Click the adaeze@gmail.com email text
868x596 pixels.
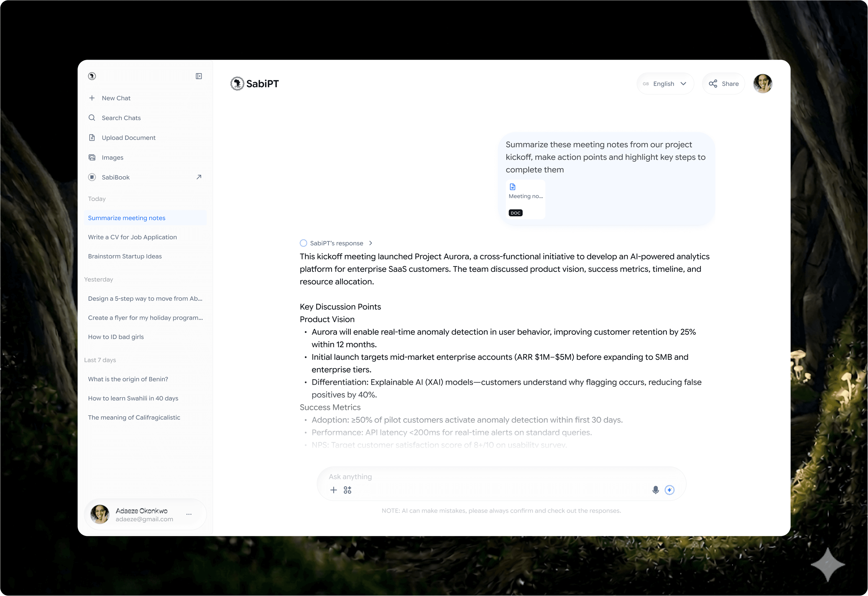(x=144, y=519)
